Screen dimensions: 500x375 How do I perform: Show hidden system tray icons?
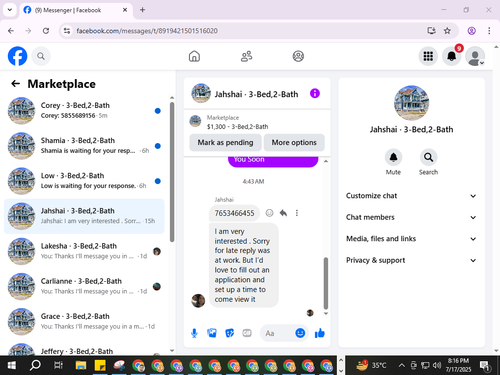click(x=402, y=366)
